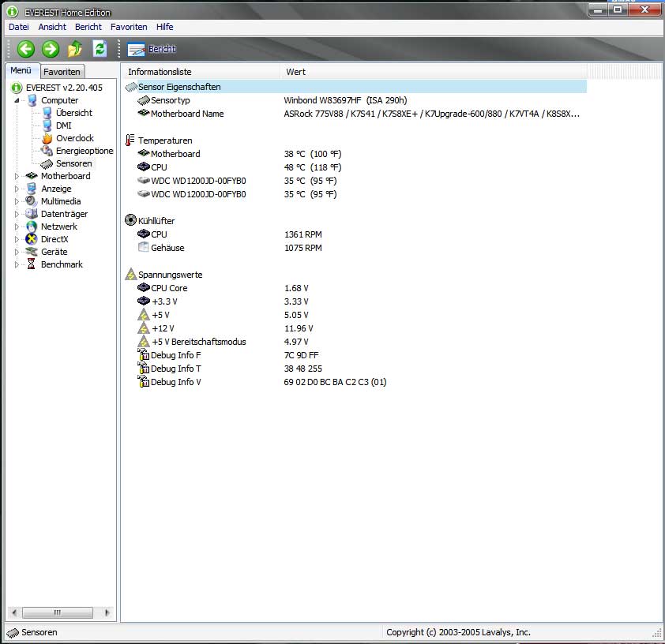Click the Benchmark hourglass icon

click(32, 264)
